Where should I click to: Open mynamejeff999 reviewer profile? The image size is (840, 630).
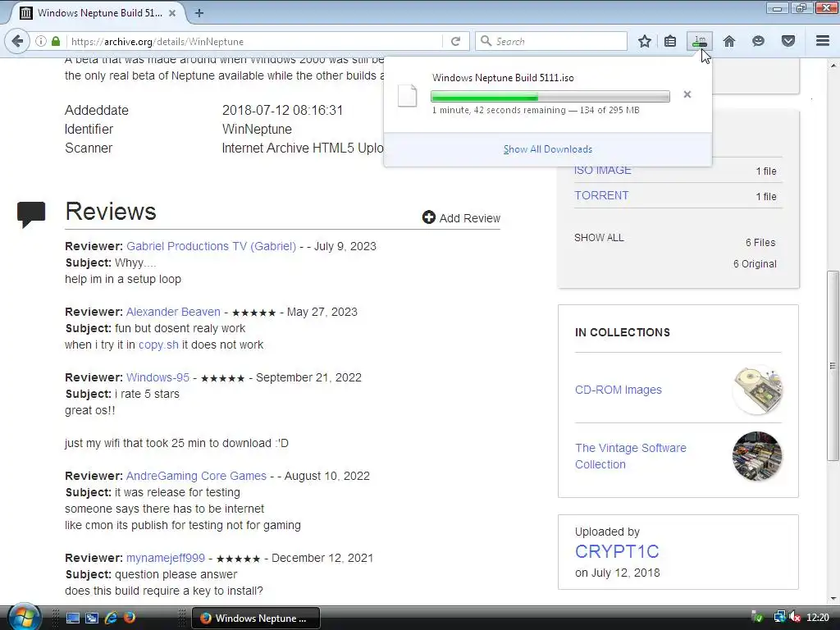pos(166,558)
